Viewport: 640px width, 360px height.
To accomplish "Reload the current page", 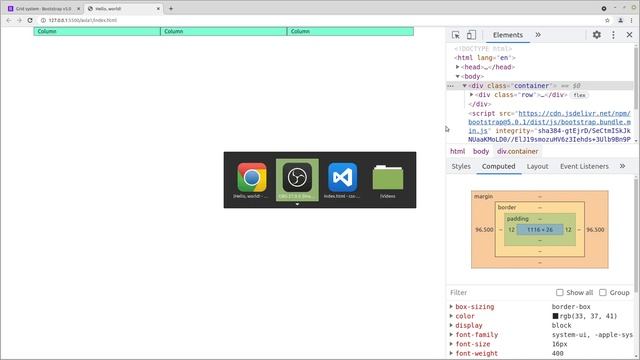I will pyautogui.click(x=30, y=20).
